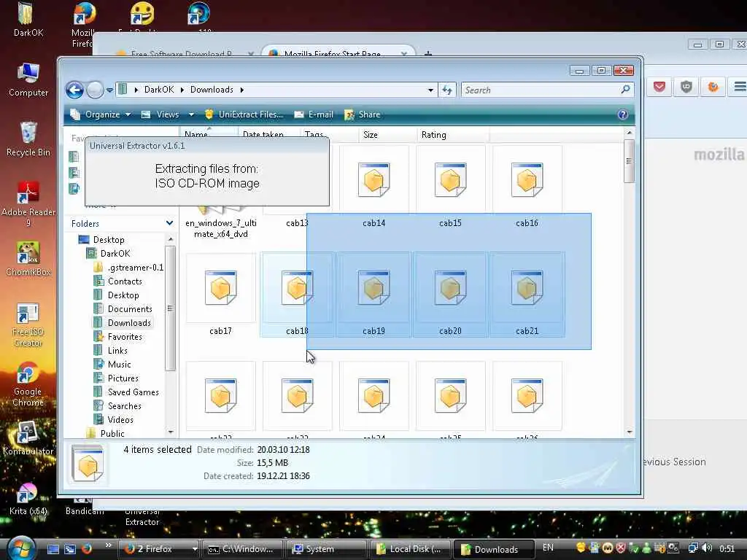Select the cab21 file icon

pos(527,288)
